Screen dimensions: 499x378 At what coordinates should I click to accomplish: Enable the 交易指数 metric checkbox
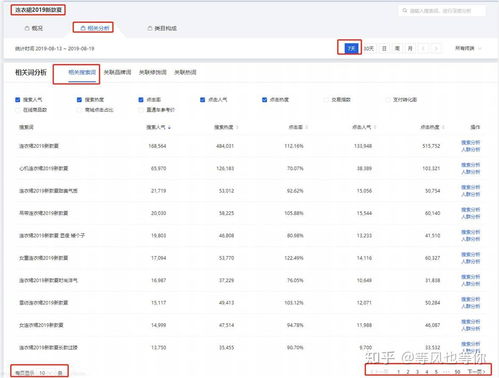[x=326, y=100]
